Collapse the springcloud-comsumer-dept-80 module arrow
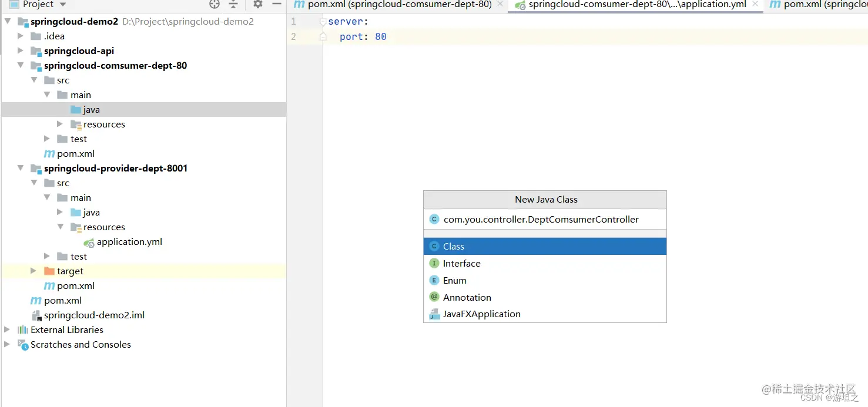 [21, 66]
